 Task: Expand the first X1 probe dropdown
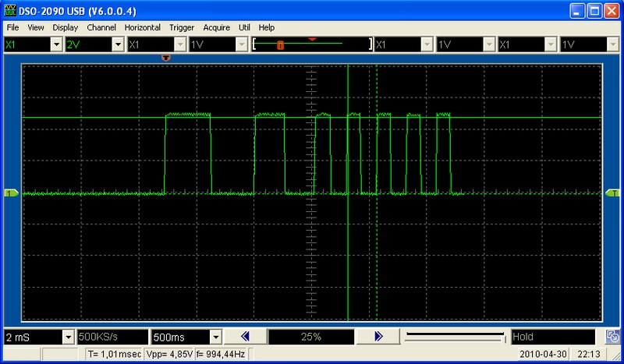[56, 44]
